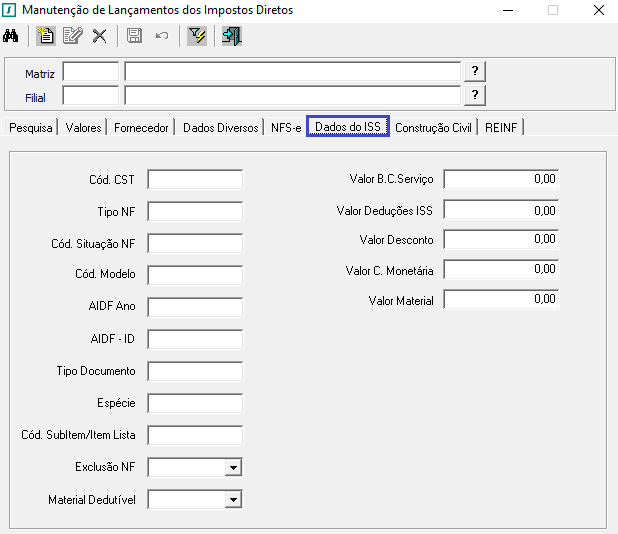This screenshot has width=618, height=534.
Task: Select the REINF tab
Action: [501, 128]
